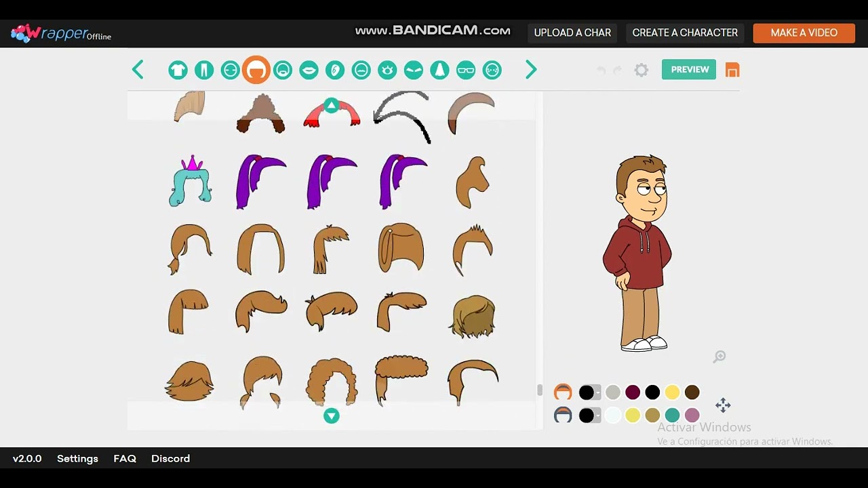Open the ear category
The width and height of the screenshot is (868, 488).
click(335, 70)
